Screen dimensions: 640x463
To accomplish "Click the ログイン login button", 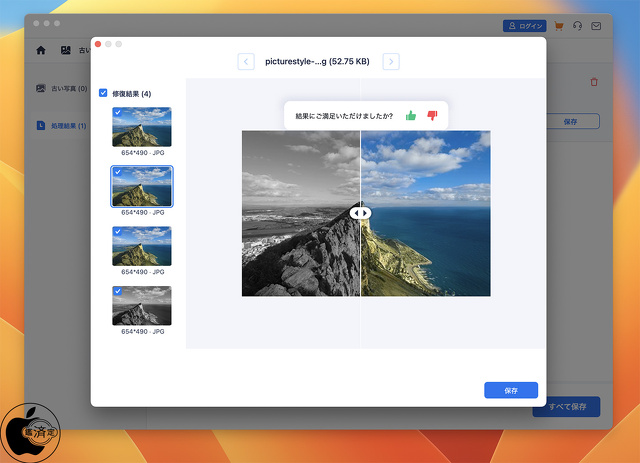I will coord(524,26).
